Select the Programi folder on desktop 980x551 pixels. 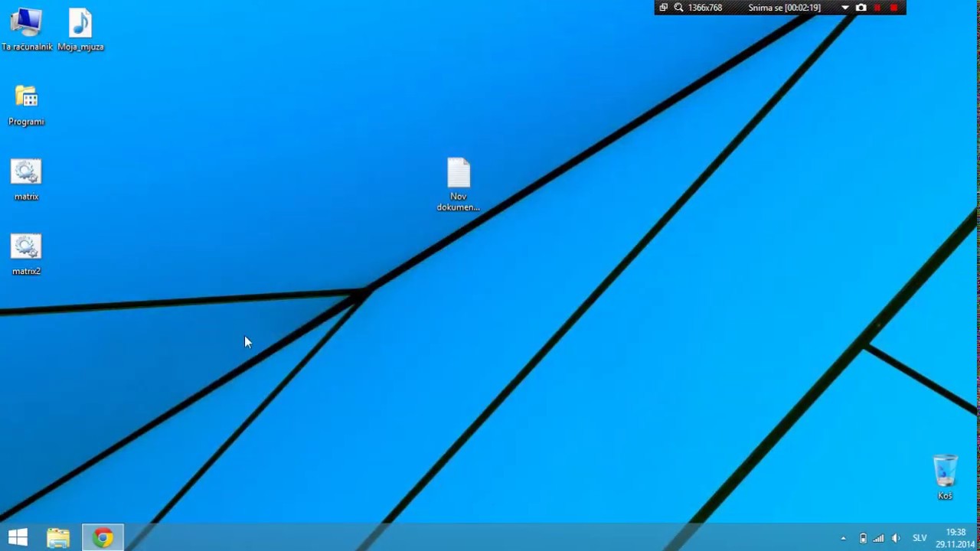point(26,105)
